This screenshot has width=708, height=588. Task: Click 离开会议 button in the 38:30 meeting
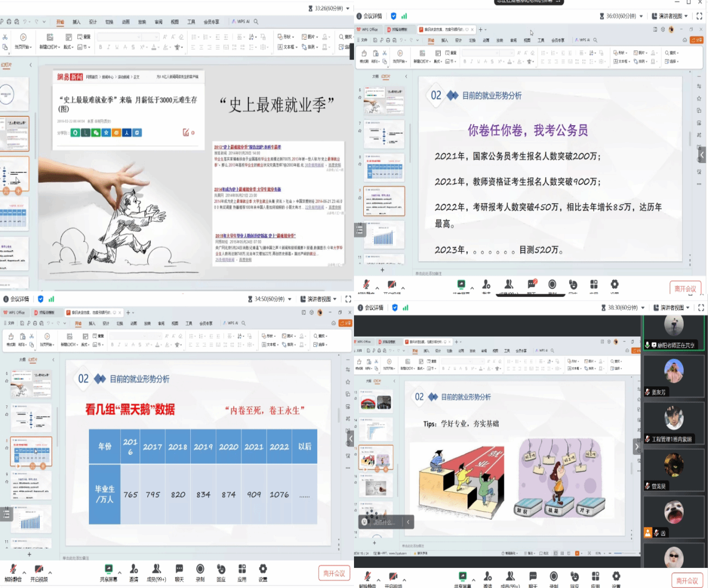point(687,580)
